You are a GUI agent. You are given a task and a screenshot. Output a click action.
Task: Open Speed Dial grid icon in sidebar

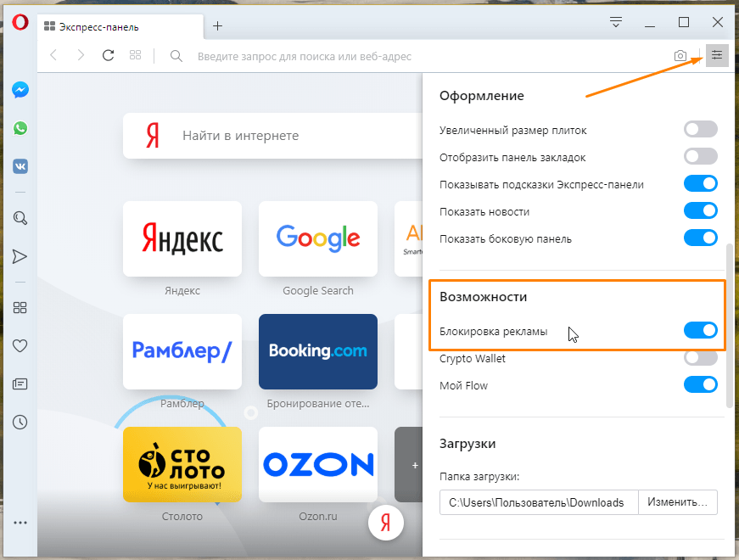click(20, 308)
